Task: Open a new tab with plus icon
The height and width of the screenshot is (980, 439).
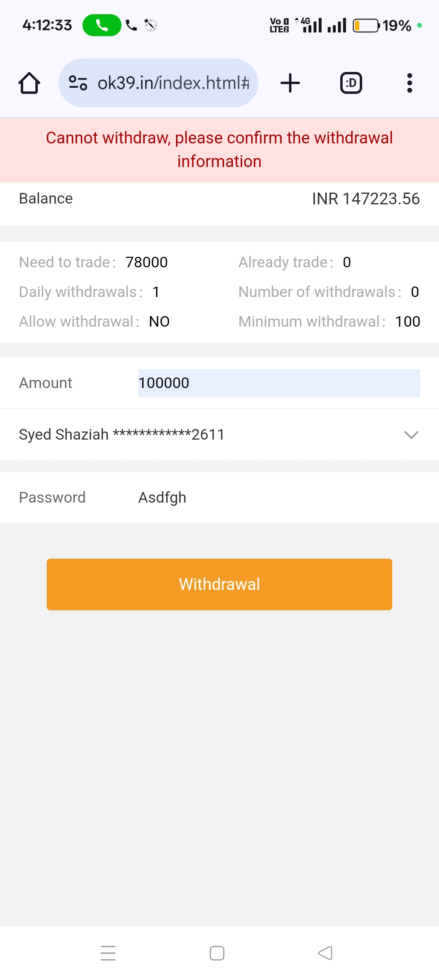Action: [290, 83]
